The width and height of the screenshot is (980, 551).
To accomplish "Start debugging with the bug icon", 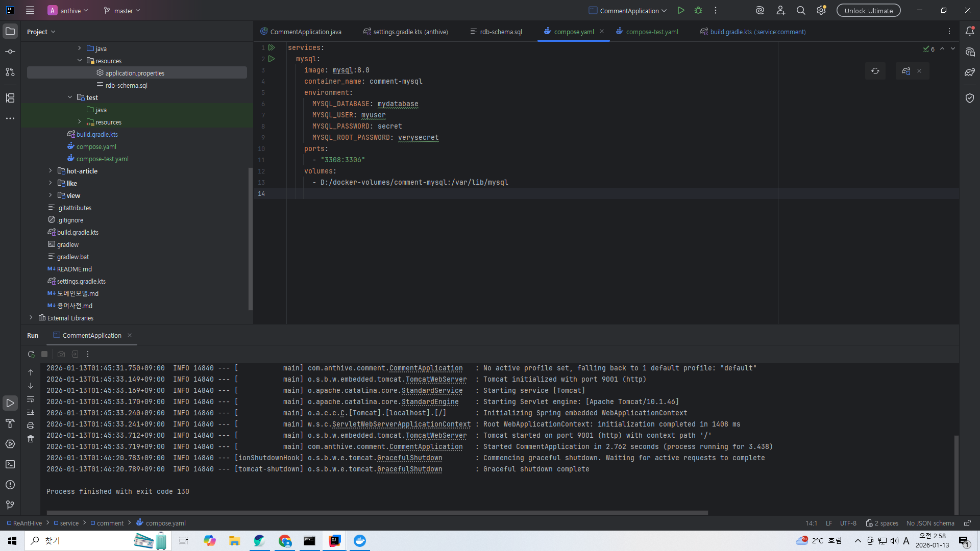I will 698,10.
